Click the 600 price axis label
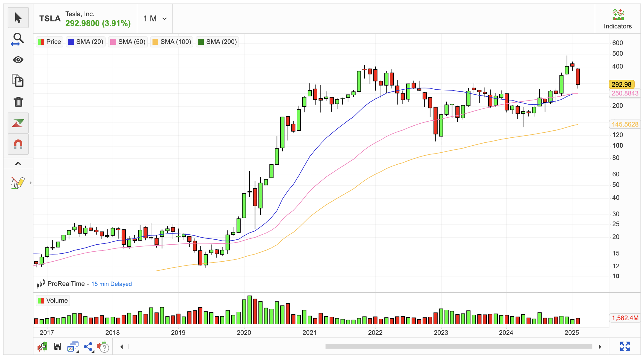 coord(618,43)
